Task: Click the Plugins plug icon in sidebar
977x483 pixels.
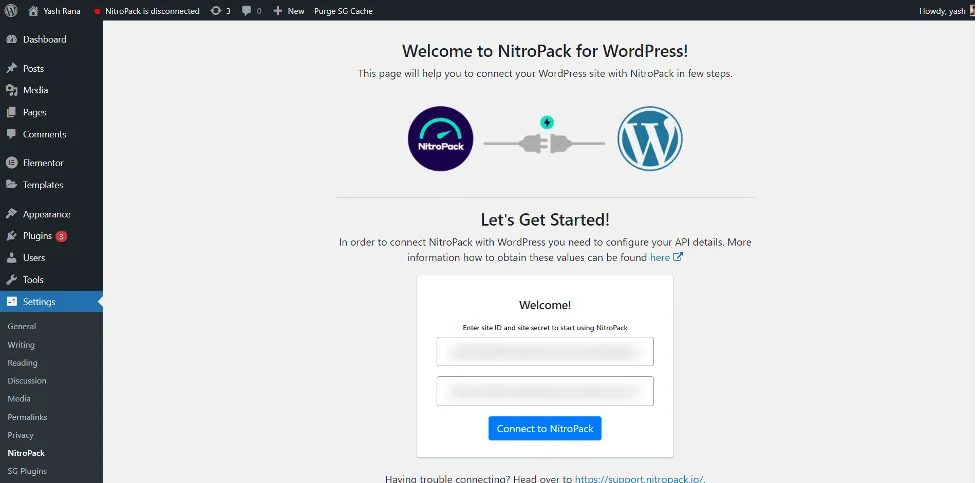Action: [x=11, y=236]
